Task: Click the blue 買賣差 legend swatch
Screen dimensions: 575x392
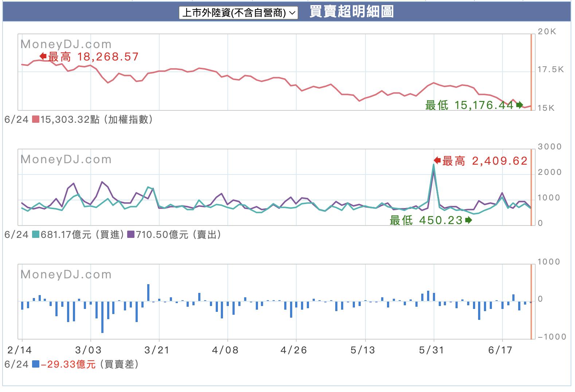Action: tap(36, 364)
